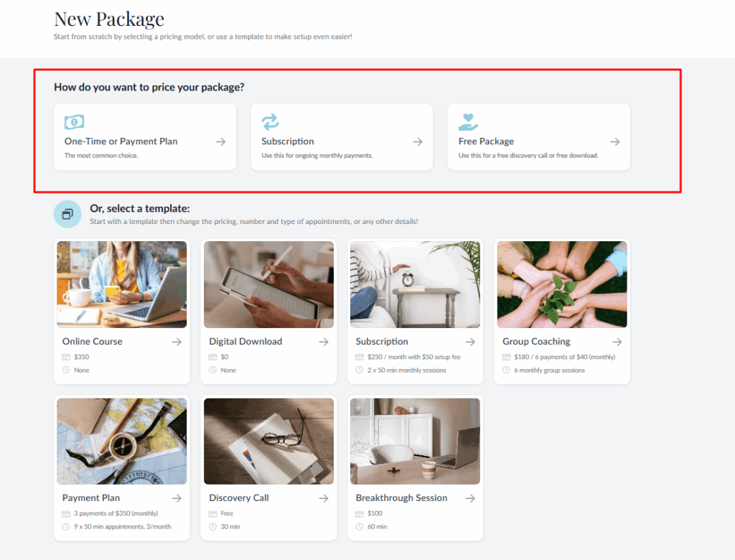Choose the Payment Plan template title
Screen dimensions: 735x560
coord(91,498)
